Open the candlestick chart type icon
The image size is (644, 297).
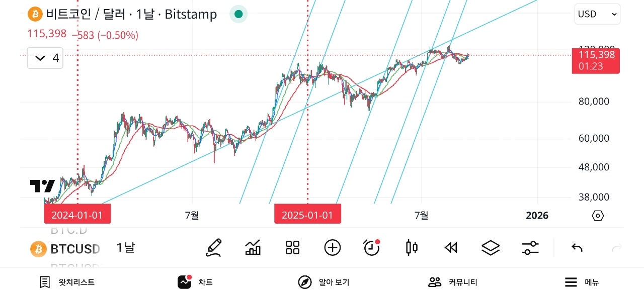412,247
